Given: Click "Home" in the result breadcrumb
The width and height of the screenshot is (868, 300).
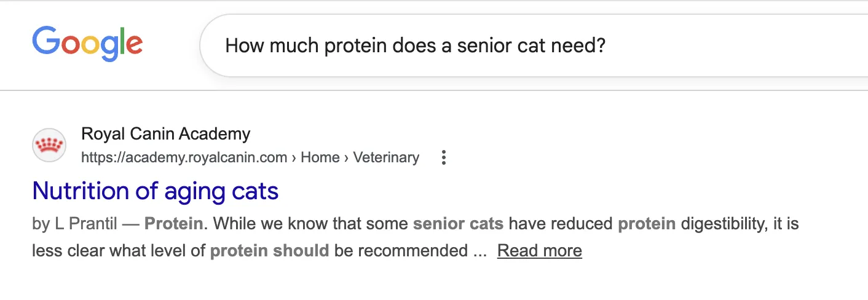Looking at the screenshot, I should click(x=320, y=158).
